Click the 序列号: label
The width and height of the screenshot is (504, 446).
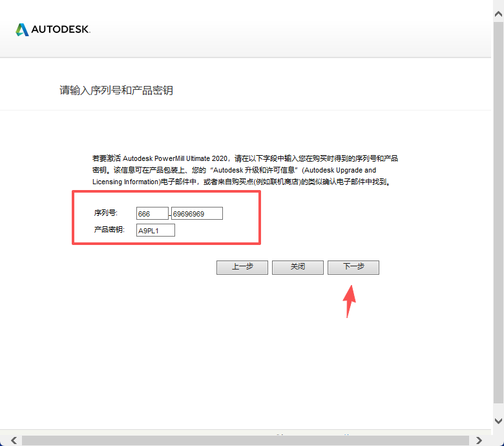coord(106,213)
